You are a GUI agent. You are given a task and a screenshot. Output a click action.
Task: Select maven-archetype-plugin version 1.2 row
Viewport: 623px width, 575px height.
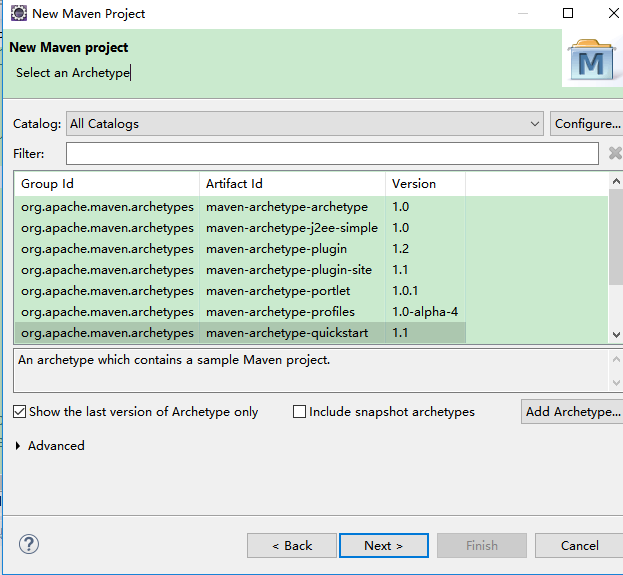coord(240,249)
